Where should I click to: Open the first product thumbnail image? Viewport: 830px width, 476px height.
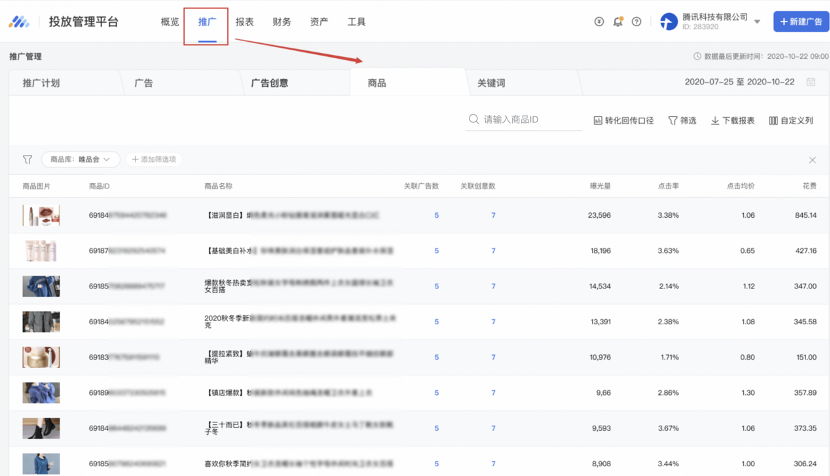(41, 215)
